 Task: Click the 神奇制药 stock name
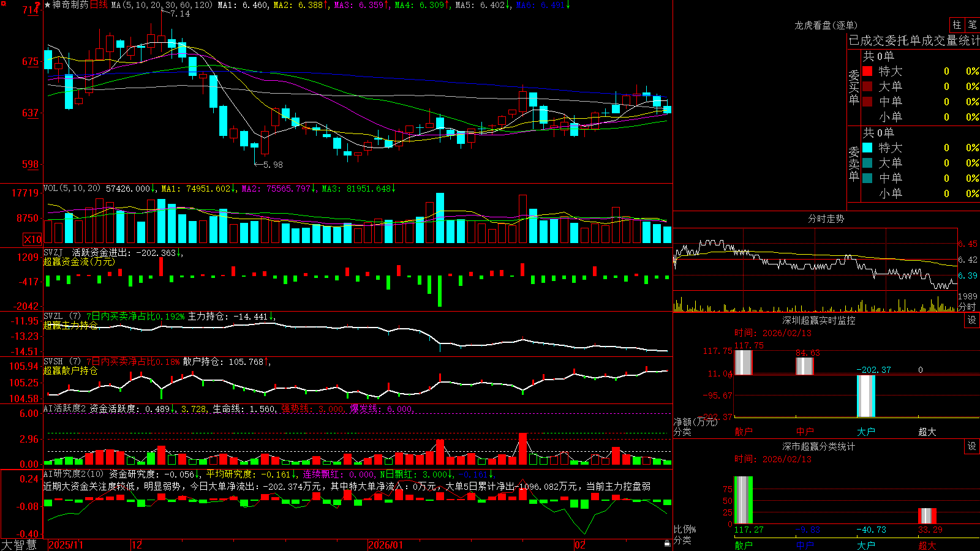coord(70,5)
